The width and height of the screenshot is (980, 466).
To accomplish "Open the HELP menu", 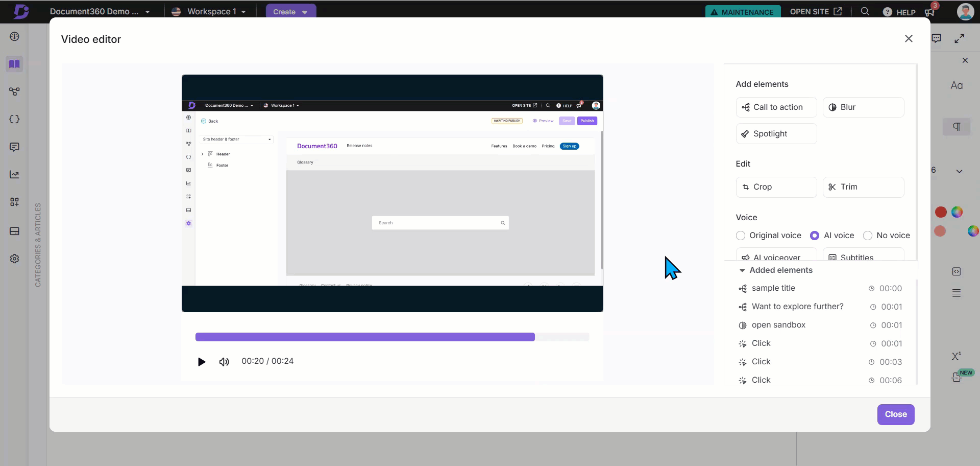I will (x=899, y=12).
